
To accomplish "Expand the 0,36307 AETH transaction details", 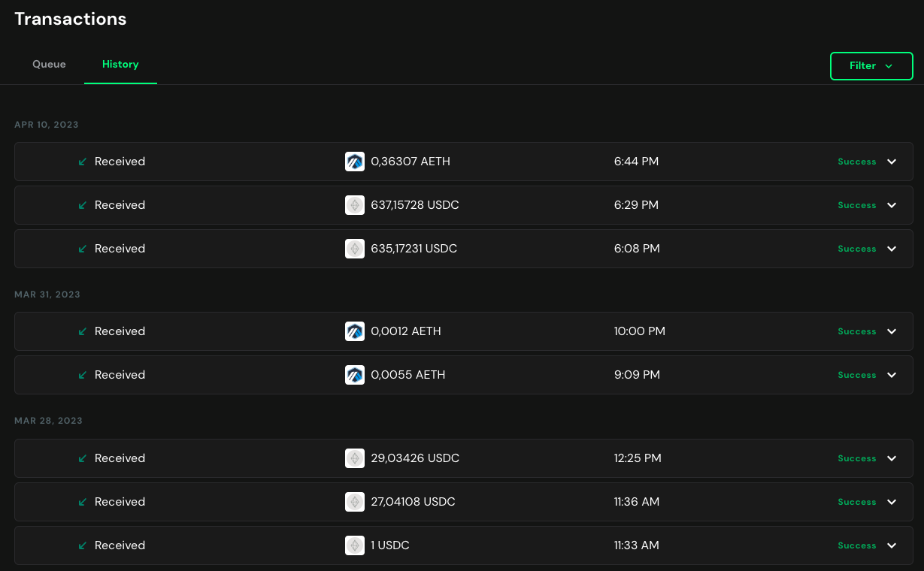I will click(892, 161).
